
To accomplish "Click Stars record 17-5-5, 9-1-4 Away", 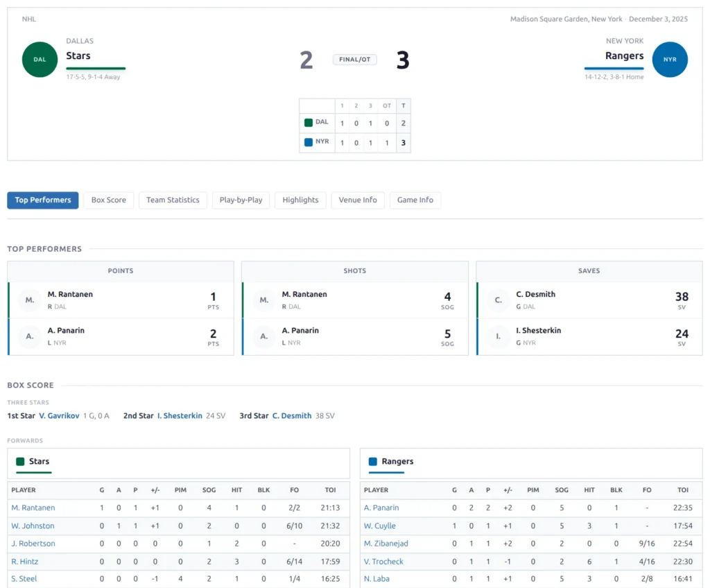I will tap(93, 77).
